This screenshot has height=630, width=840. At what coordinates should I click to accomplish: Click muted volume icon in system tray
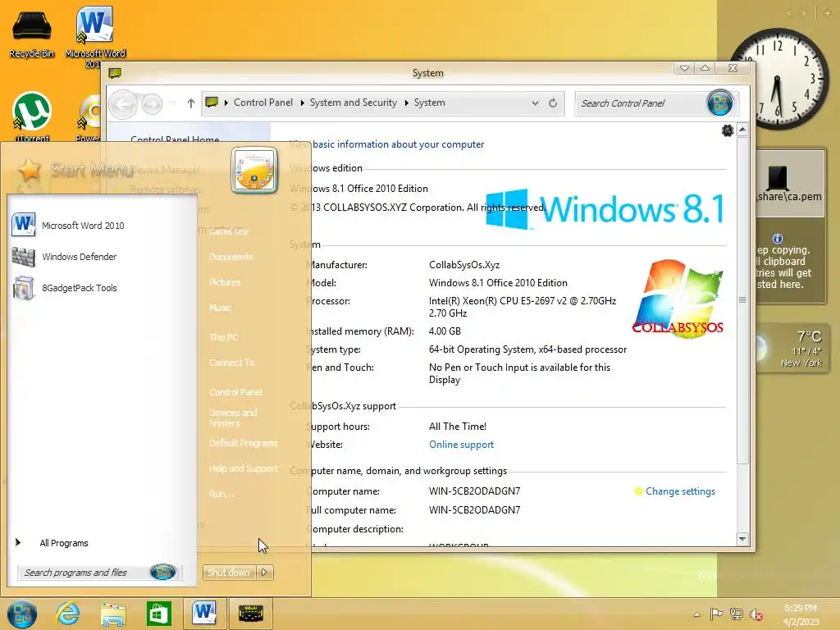(756, 614)
